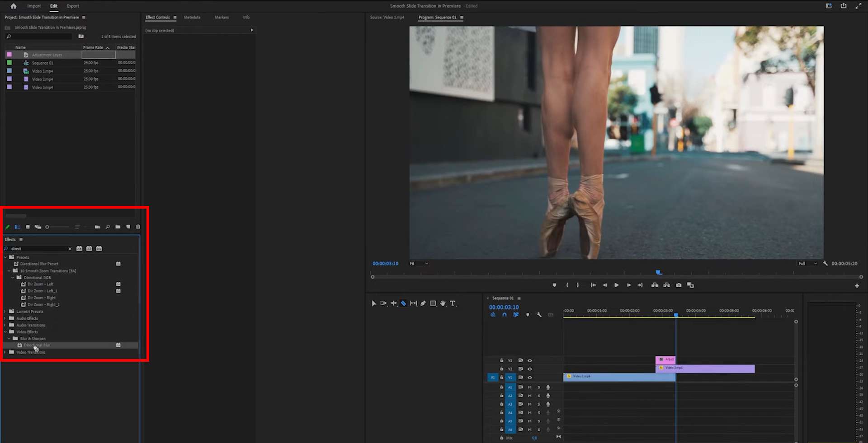Go to Out point in Program monitor
The width and height of the screenshot is (868, 443).
coord(640,285)
